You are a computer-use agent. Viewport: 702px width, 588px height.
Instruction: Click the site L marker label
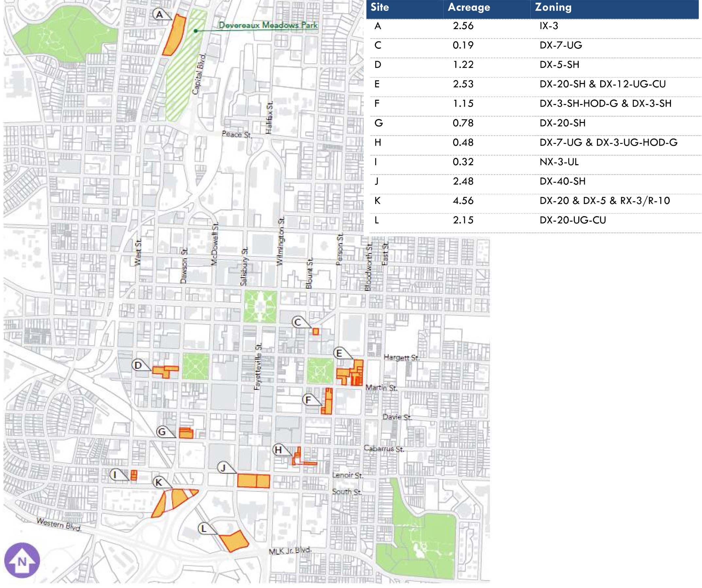click(203, 528)
